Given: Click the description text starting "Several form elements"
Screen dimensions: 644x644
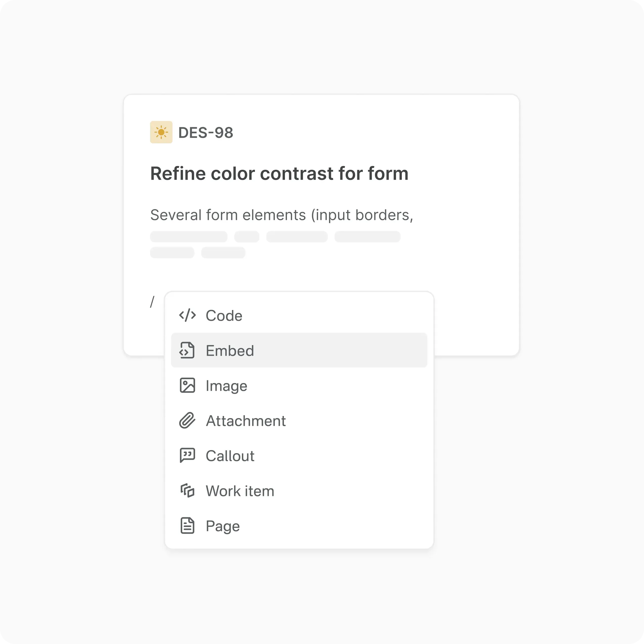Looking at the screenshot, I should 282,215.
